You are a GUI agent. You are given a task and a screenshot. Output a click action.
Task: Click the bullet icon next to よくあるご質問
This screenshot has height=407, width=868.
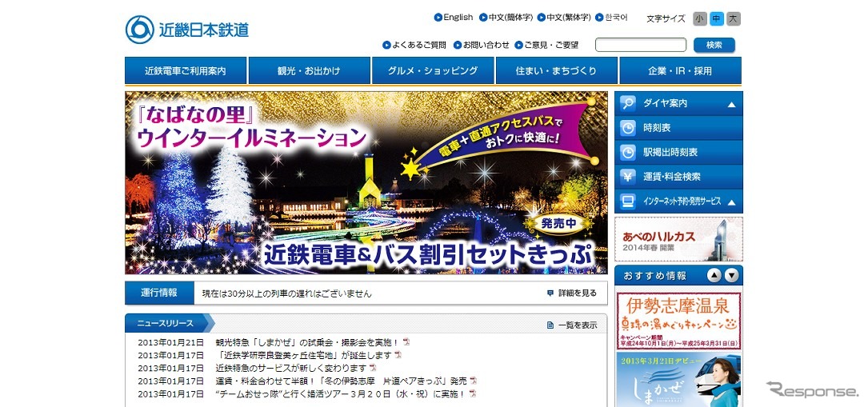[x=386, y=46]
